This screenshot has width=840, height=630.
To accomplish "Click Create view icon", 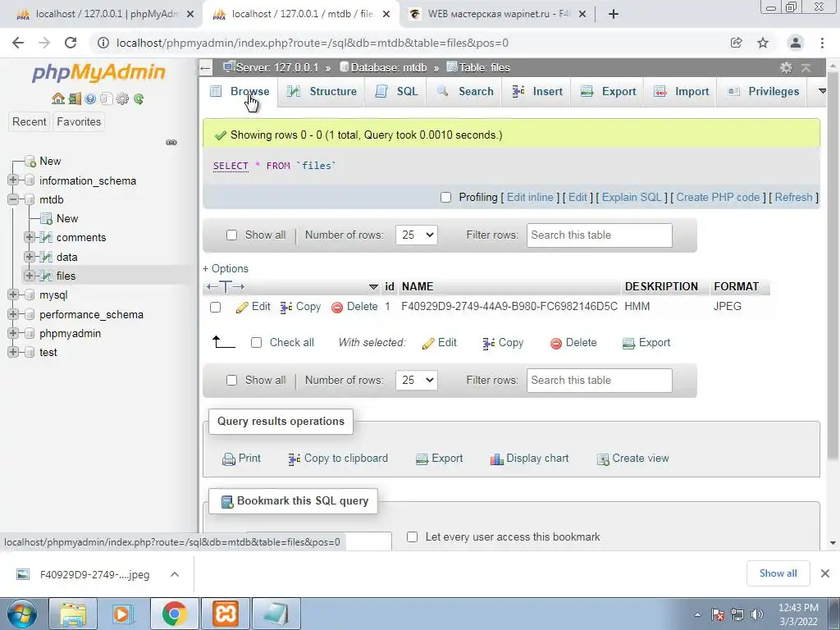I will pos(603,459).
